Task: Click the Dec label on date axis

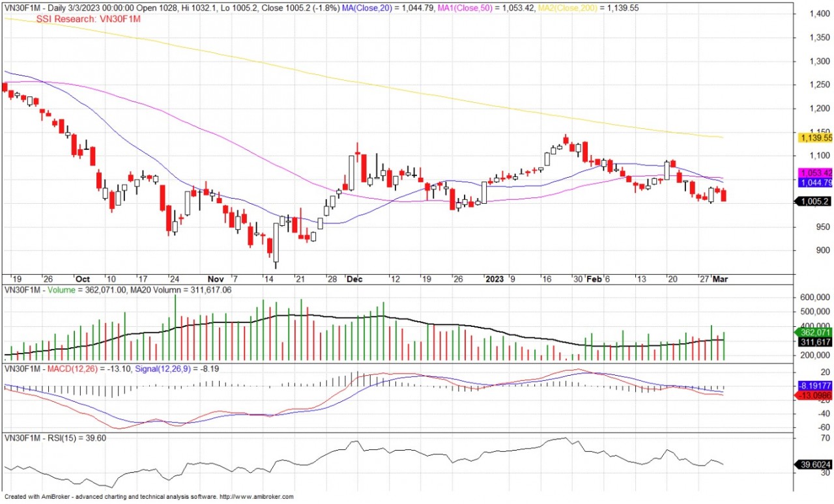Action: (354, 279)
